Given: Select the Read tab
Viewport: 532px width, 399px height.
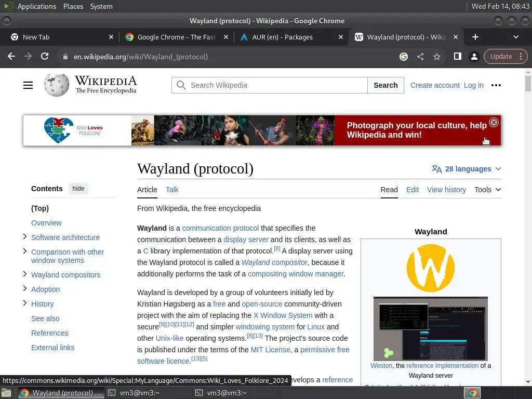Looking at the screenshot, I should tap(389, 190).
